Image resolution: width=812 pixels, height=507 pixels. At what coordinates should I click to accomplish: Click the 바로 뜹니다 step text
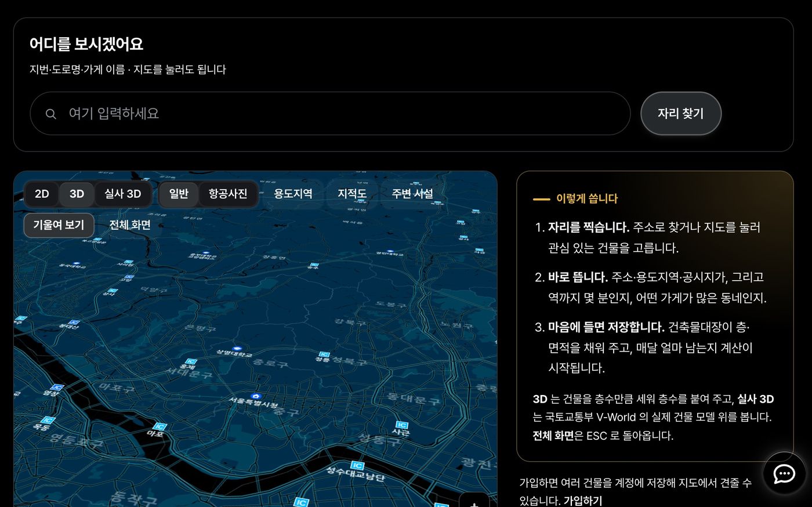578,277
